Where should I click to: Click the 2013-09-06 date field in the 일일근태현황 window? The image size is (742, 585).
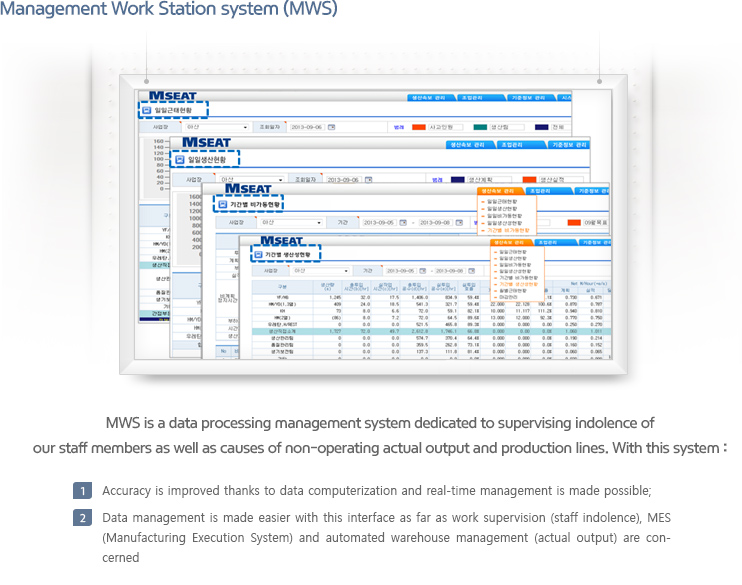click(307, 127)
